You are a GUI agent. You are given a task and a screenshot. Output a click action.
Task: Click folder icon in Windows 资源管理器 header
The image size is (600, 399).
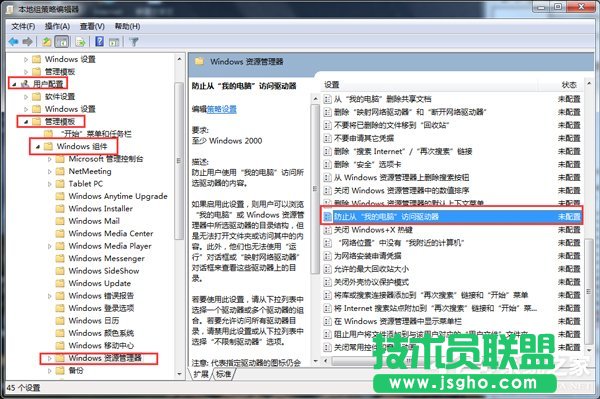(199, 61)
